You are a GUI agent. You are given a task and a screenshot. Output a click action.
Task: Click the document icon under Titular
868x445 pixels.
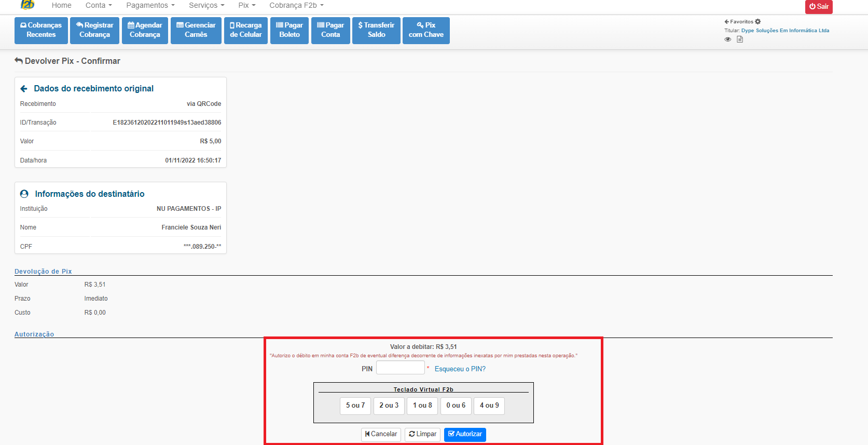click(740, 39)
